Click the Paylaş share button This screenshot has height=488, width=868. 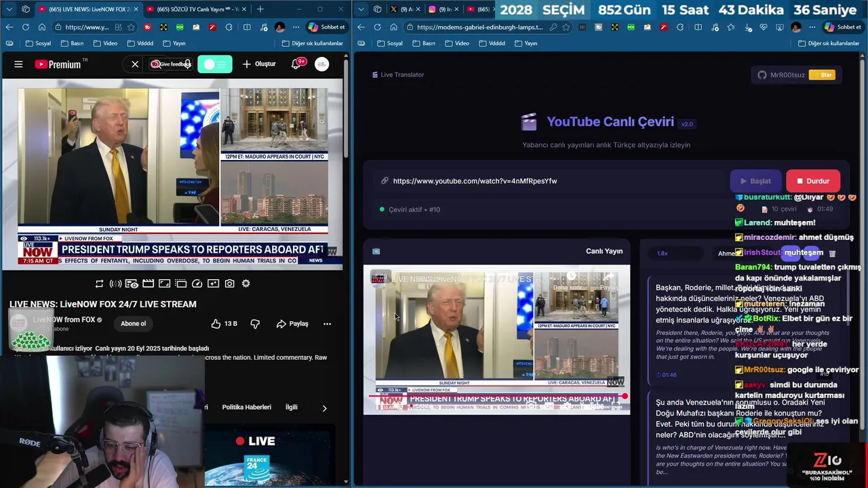292,324
